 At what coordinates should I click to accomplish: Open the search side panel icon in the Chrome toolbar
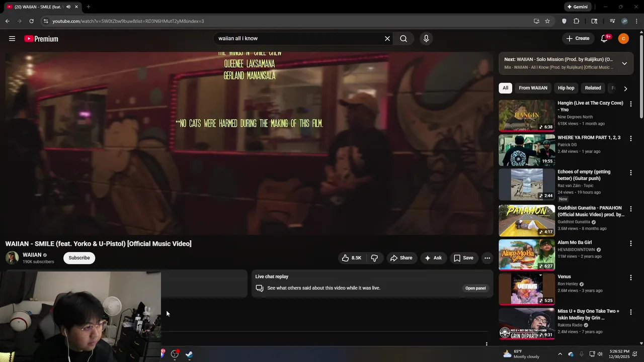point(595,21)
